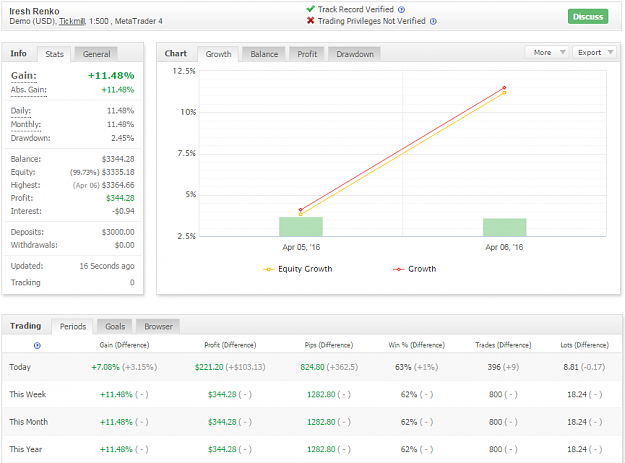Click the Monthly label
Image resolution: width=625 pixels, height=463 pixels.
pyautogui.click(x=26, y=125)
